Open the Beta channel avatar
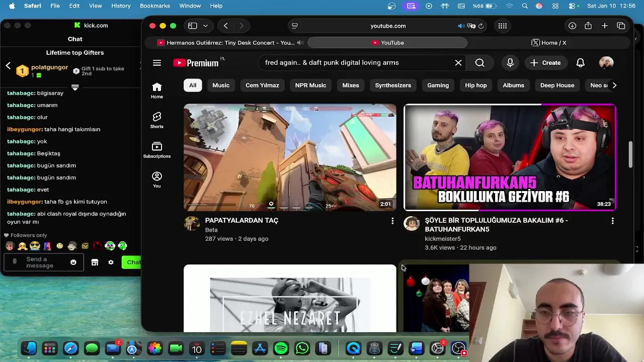 tap(192, 224)
